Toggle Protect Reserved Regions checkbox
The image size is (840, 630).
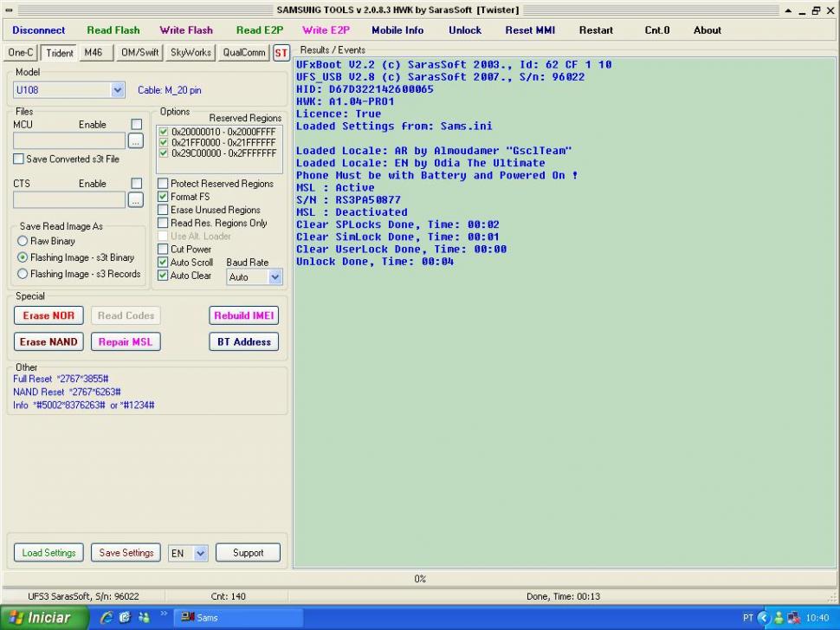coord(163,184)
